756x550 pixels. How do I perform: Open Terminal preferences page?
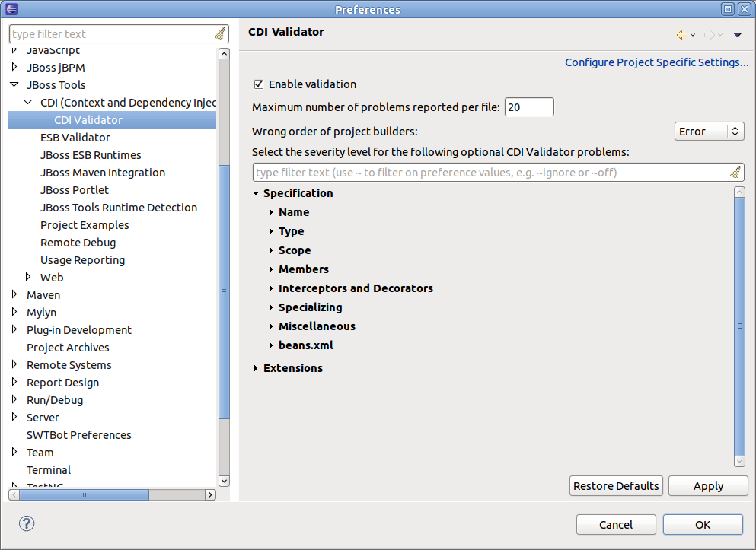(49, 470)
